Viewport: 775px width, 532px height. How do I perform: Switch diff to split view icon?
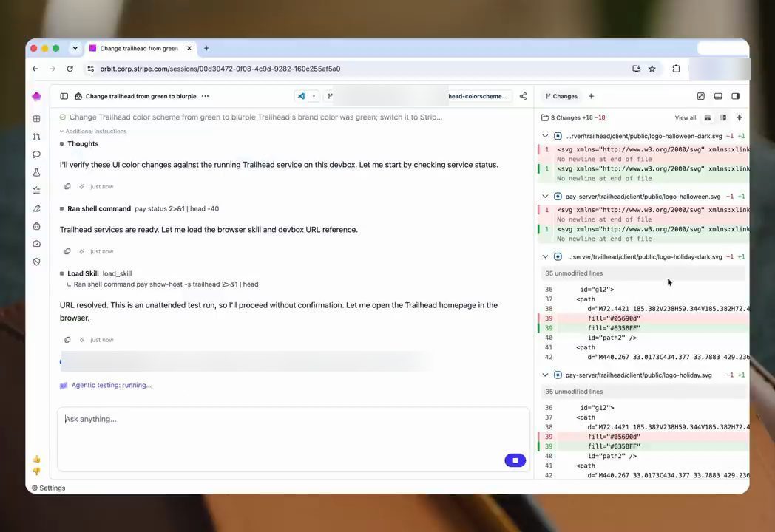[x=723, y=117]
